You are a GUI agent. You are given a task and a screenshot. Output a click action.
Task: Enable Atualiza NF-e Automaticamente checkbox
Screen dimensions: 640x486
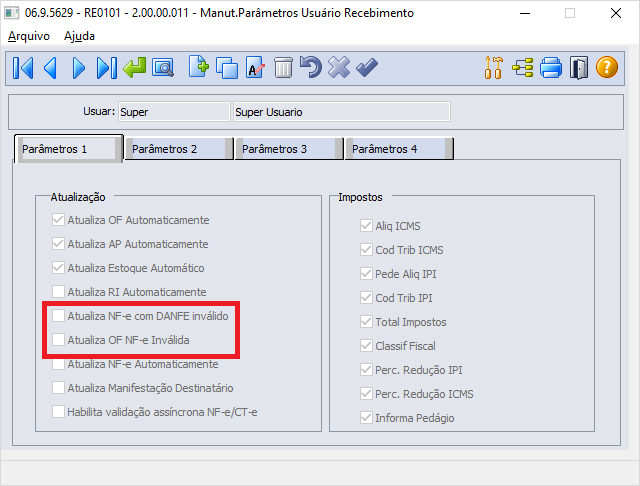pos(58,364)
